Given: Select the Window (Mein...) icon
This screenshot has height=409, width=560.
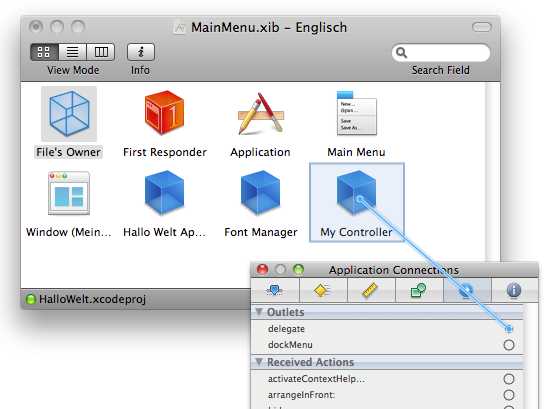Looking at the screenshot, I should (69, 193).
